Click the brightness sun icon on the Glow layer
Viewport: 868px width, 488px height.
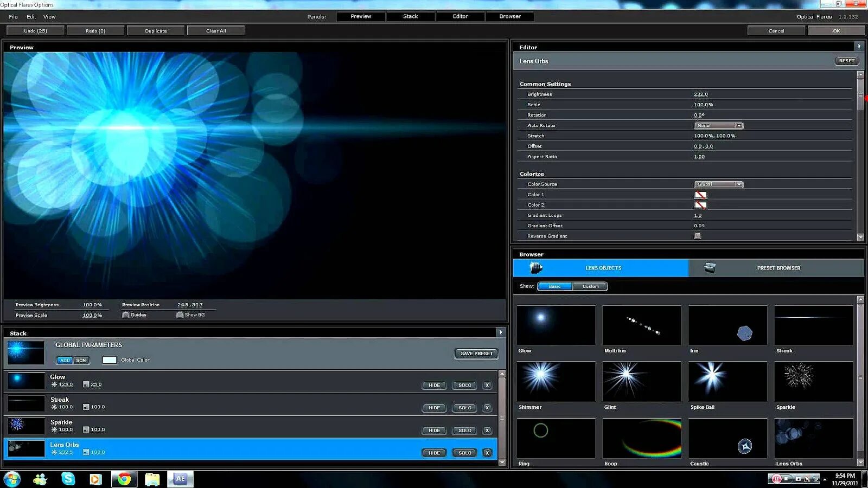click(53, 384)
